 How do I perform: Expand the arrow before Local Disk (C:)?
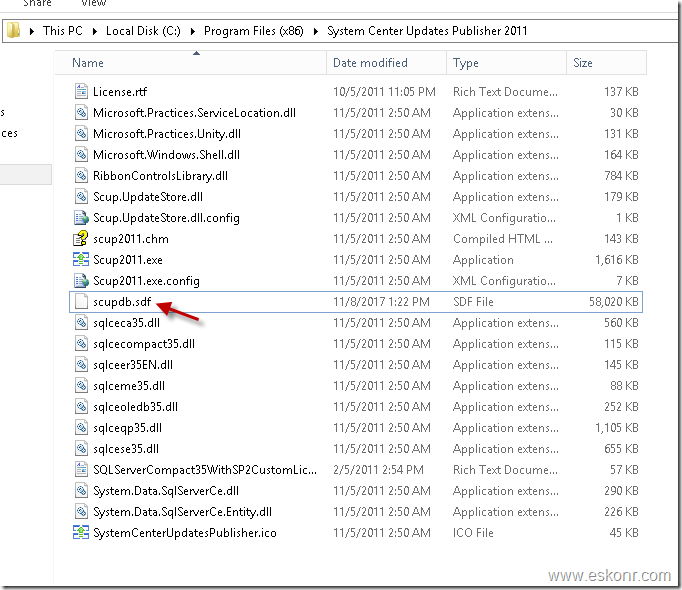coord(94,31)
